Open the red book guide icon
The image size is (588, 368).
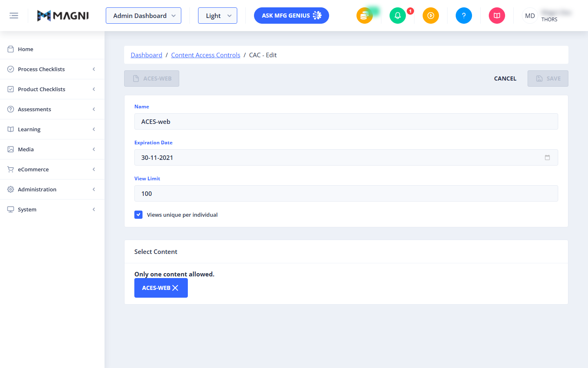click(x=497, y=16)
